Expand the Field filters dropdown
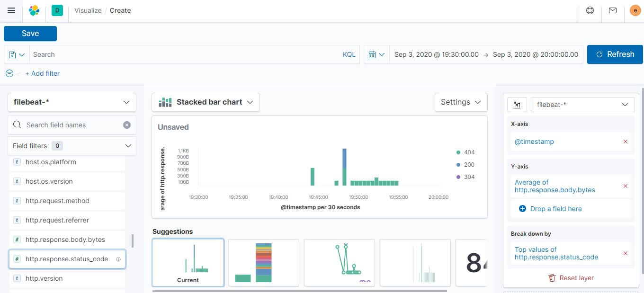This screenshot has height=293, width=644. (72, 146)
